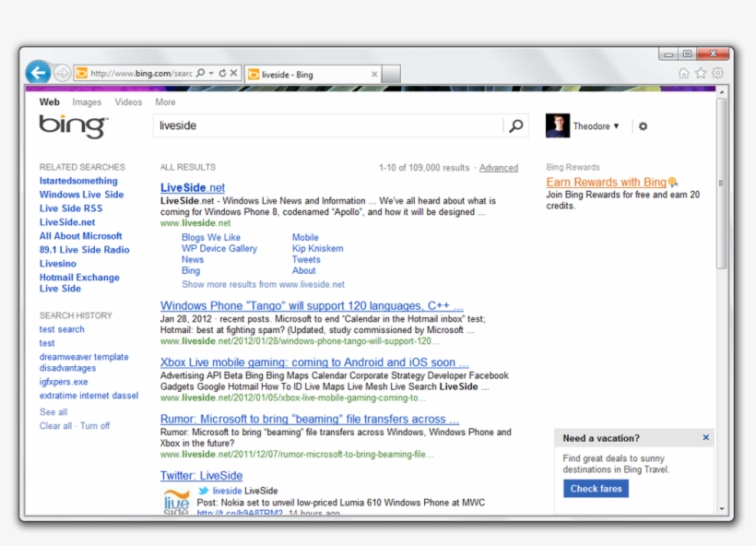Click Theodore's profile picture
756x546 pixels.
[557, 124]
